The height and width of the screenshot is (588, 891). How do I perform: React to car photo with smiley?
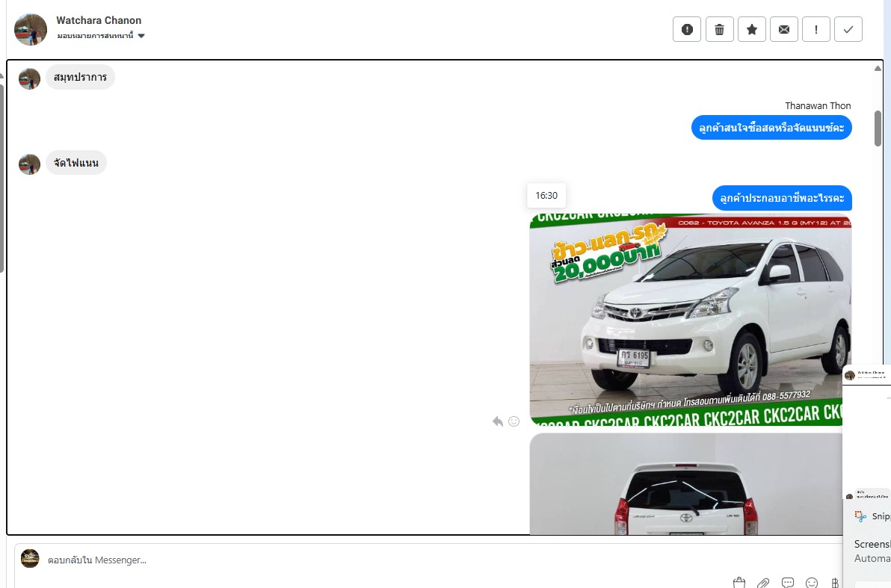[x=514, y=421]
